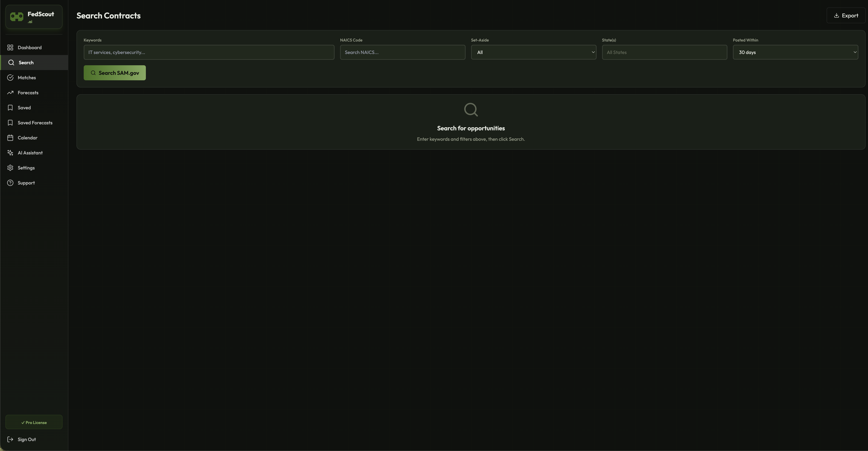Click the FedScout robot logo
Viewport: 868px width, 451px height.
(x=17, y=17)
